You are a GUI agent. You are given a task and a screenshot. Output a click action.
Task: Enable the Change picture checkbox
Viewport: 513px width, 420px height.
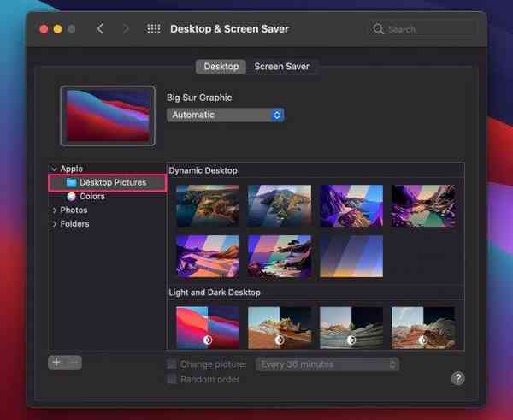172,364
